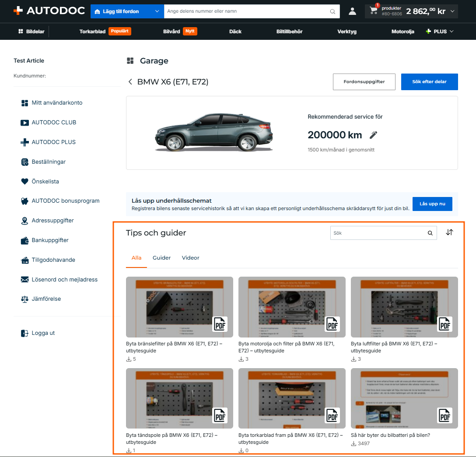This screenshot has width=476, height=457.
Task: Open the user account profile icon
Action: (352, 11)
